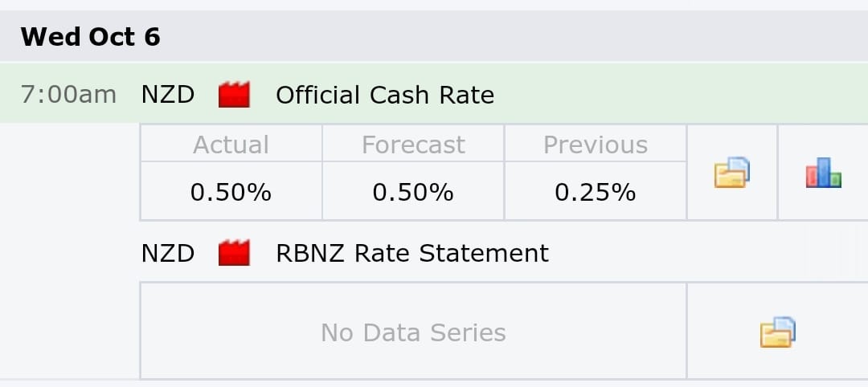Viewport: 868px width, 387px height.
Task: Select the RBNZ Rate Statement event title
Action: (411, 253)
